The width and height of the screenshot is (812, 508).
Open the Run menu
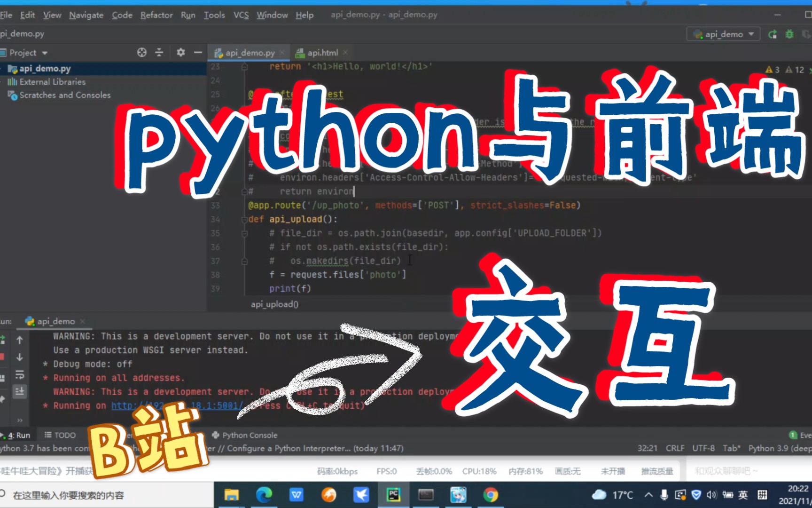pyautogui.click(x=188, y=15)
